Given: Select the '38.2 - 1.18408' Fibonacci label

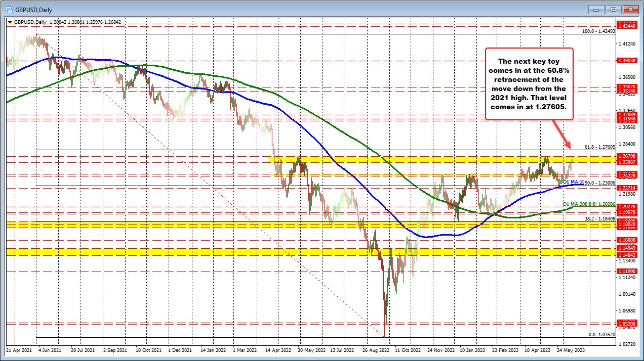Looking at the screenshot, I should (599, 218).
